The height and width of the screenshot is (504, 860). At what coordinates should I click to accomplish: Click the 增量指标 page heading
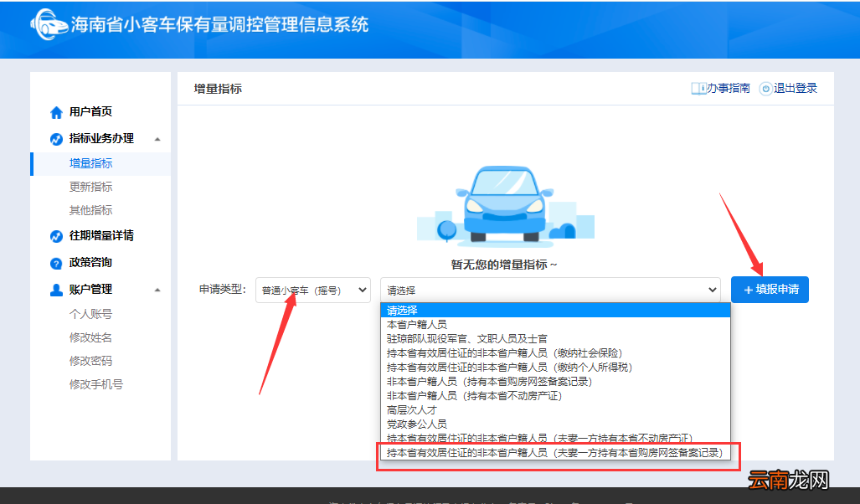[218, 89]
